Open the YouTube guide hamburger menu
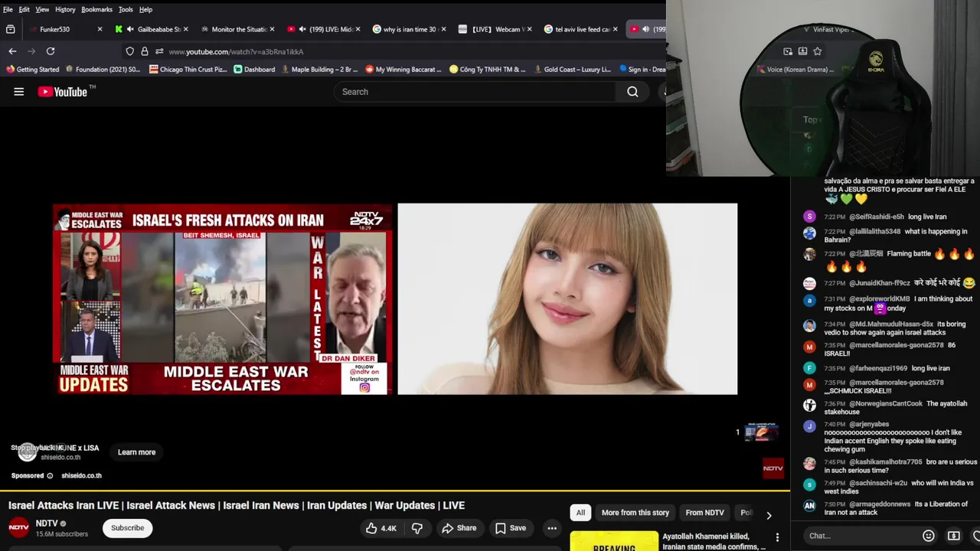Screen dimensions: 980x551 tap(19, 92)
